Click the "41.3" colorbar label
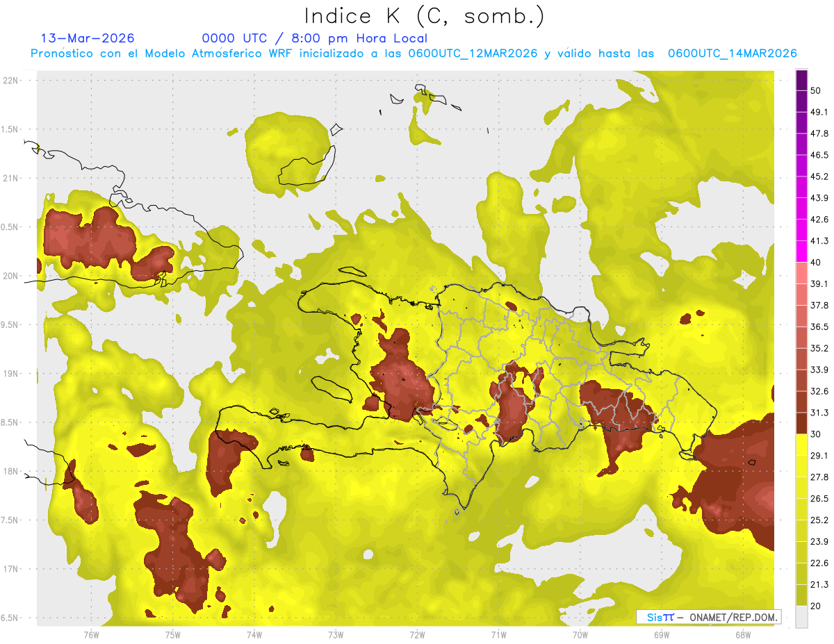The height and width of the screenshot is (644, 834). [x=819, y=242]
